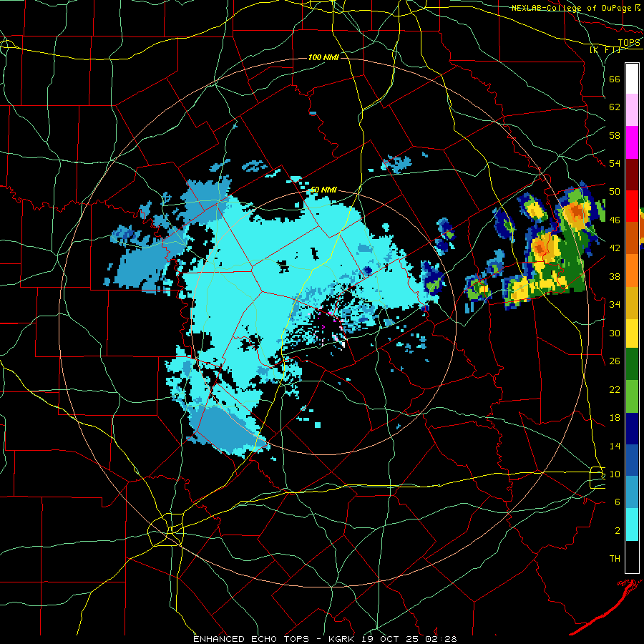Click the 'TOPS' legend heading
This screenshot has height=644, width=644.
click(x=629, y=43)
